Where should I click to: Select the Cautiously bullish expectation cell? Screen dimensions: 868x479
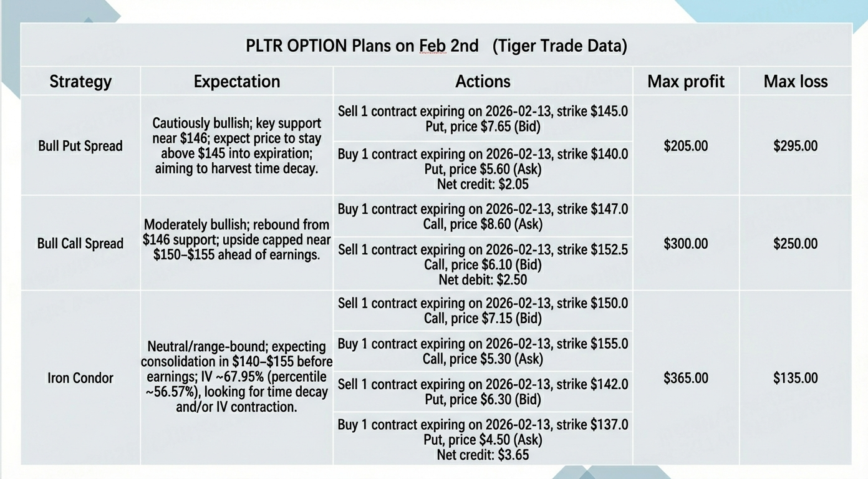(237, 146)
